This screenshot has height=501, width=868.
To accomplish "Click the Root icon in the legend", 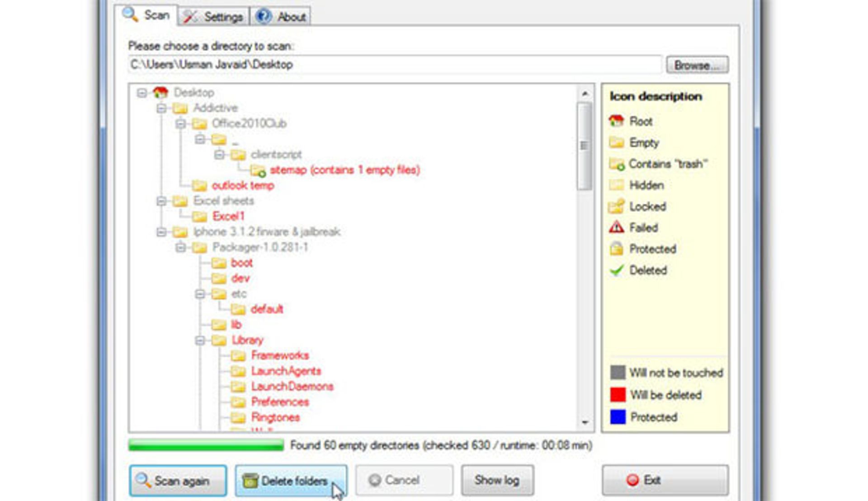I will click(617, 121).
